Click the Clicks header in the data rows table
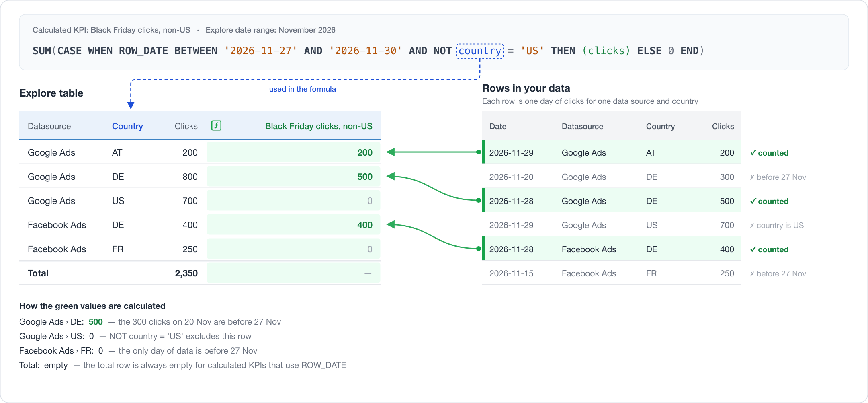 723,126
